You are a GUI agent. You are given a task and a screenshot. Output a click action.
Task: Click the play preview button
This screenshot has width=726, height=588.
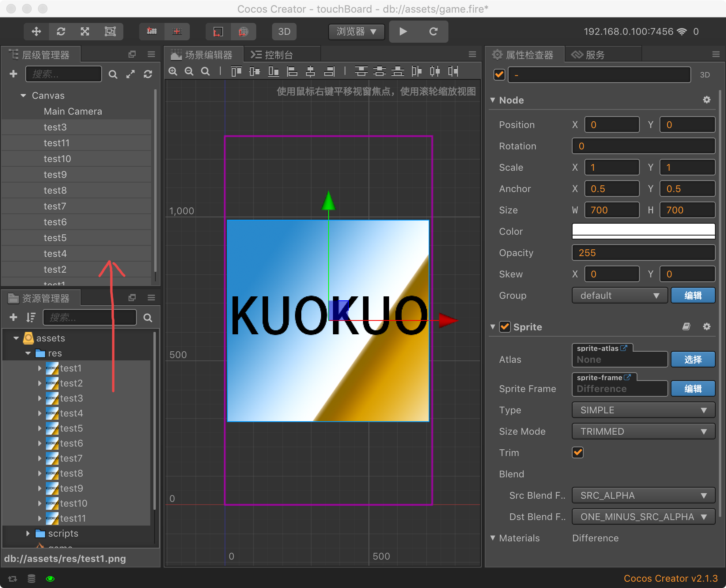click(403, 32)
